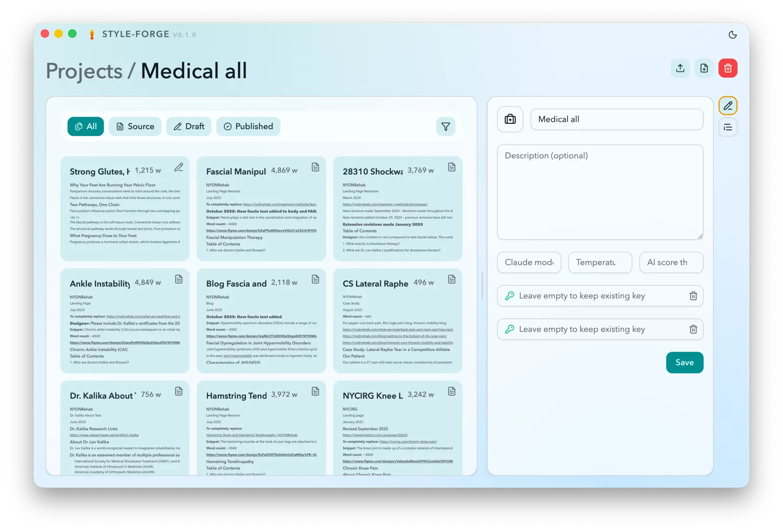This screenshot has width=783, height=532.
Task: Filter by Draft documents
Action: pos(189,126)
